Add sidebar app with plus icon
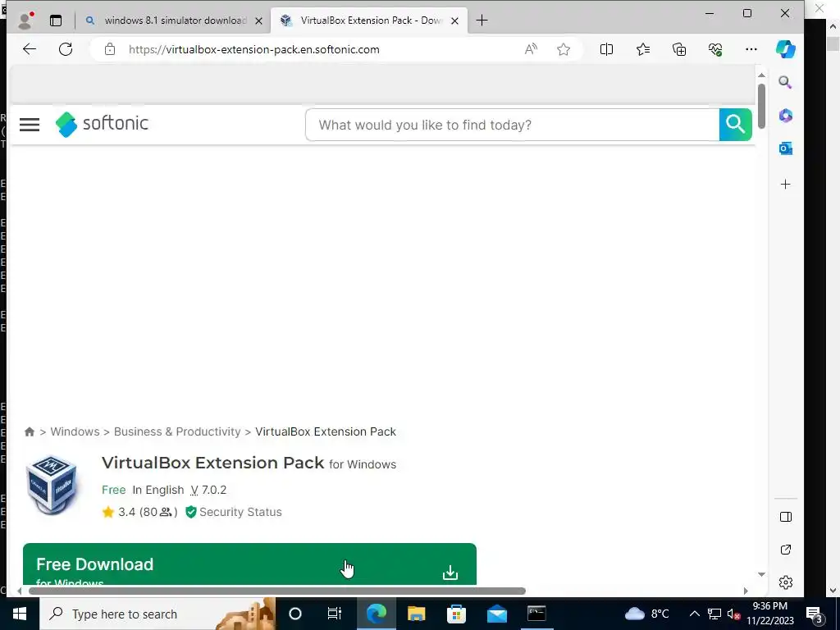This screenshot has width=840, height=630. pos(785,185)
